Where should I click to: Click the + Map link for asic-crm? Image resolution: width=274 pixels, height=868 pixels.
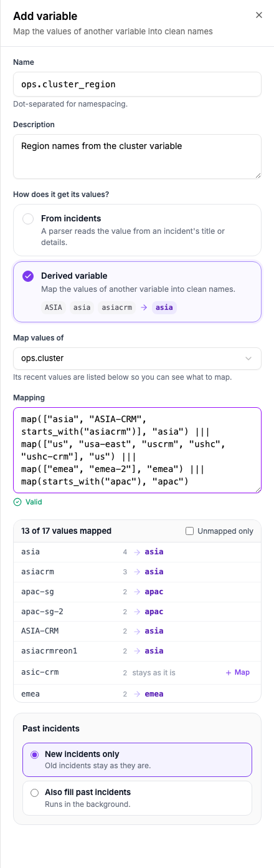[x=238, y=672]
